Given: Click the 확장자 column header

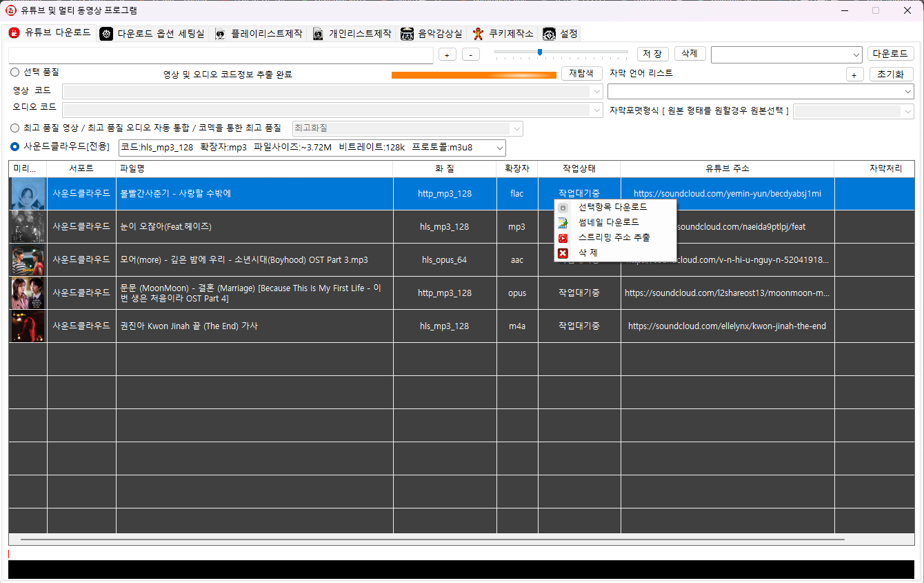Looking at the screenshot, I should coord(517,169).
